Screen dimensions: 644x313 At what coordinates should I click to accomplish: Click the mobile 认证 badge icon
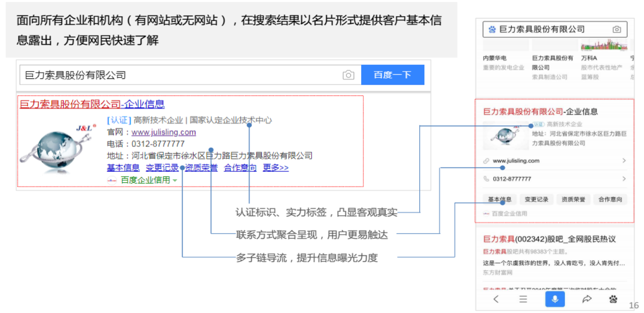[x=539, y=124]
